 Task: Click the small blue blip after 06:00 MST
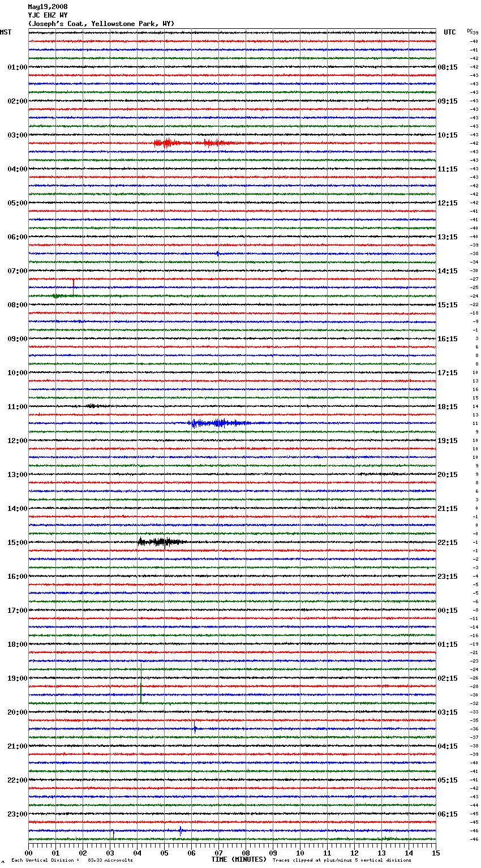[218, 253]
